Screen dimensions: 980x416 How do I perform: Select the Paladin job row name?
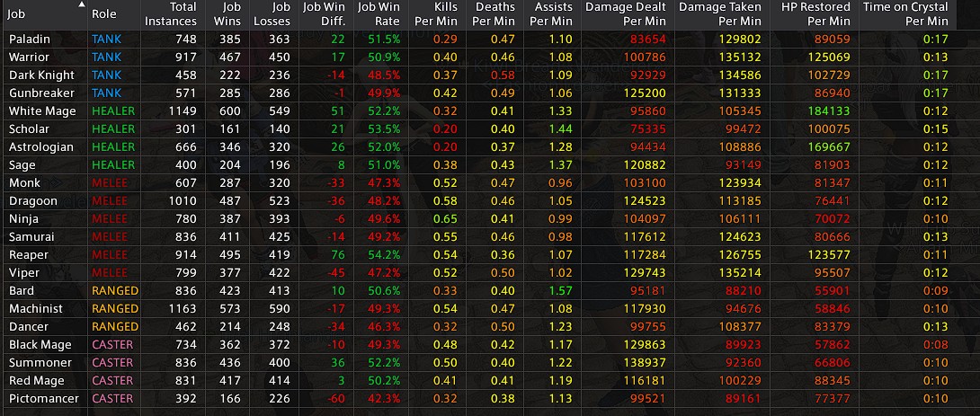30,39
